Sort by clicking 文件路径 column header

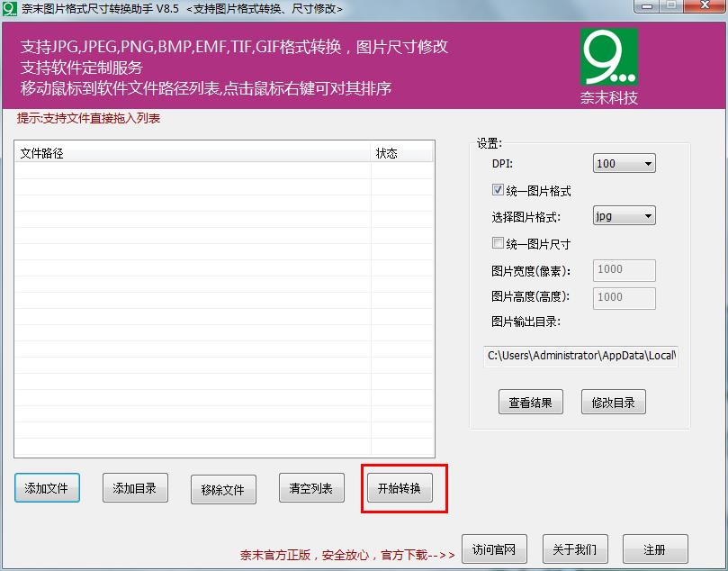(193, 153)
